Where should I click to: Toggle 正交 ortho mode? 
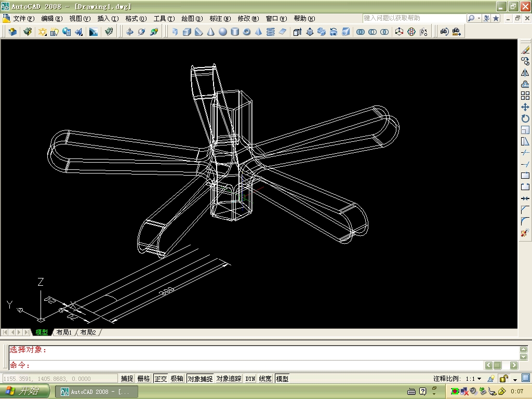161,379
